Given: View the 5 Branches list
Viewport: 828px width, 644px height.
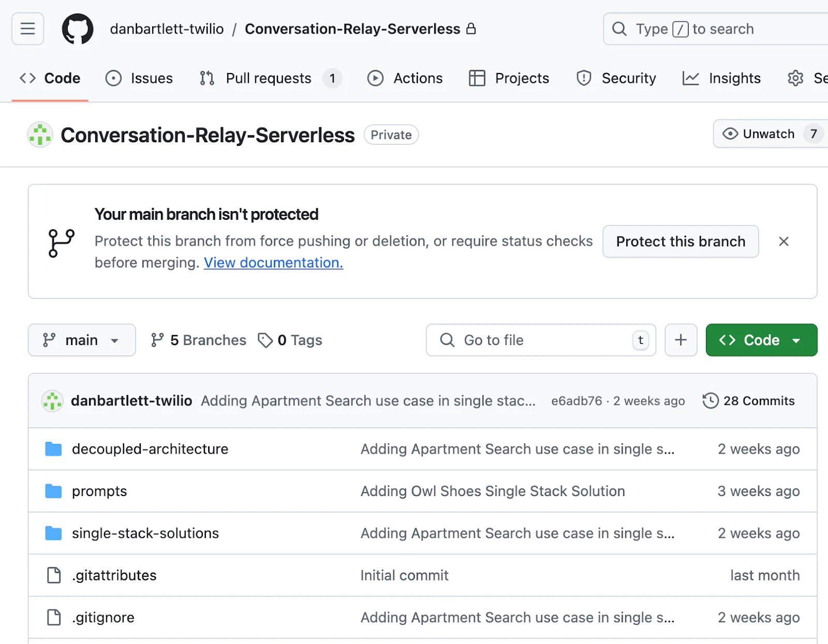Looking at the screenshot, I should click(x=199, y=340).
